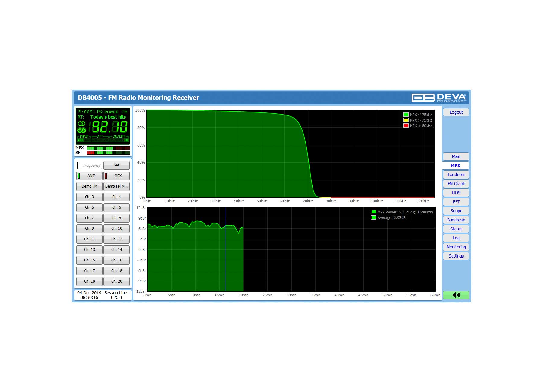Click into the frequency input field
The image size is (543, 392).
90,165
